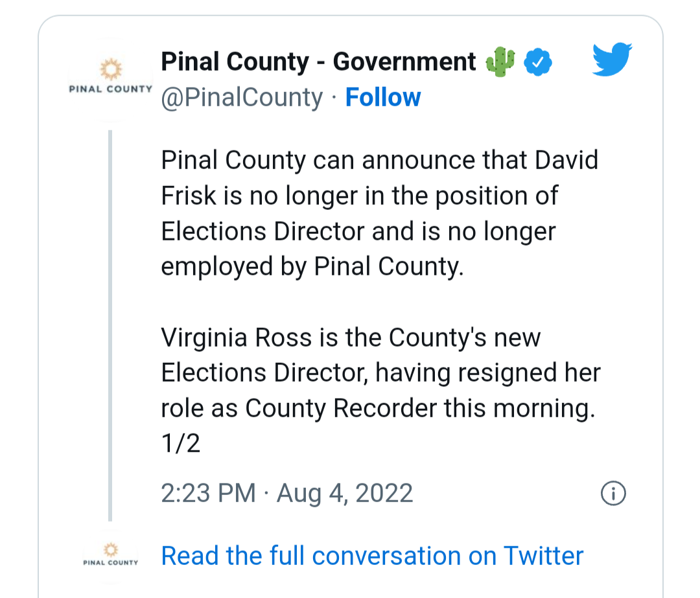Image resolution: width=700 pixels, height=598 pixels.
Task: Click the PINAL COUNTY text under the logo
Action: click(x=111, y=89)
